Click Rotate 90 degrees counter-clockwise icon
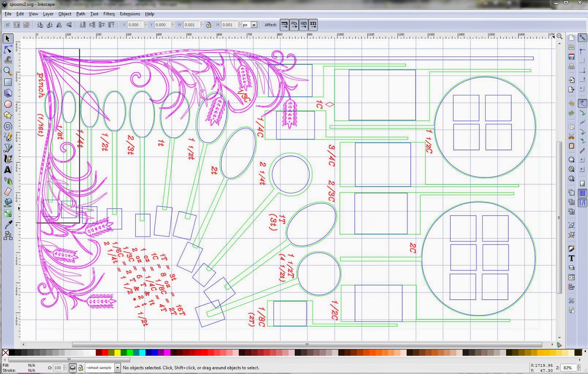This screenshot has width=588, height=374. point(40,25)
